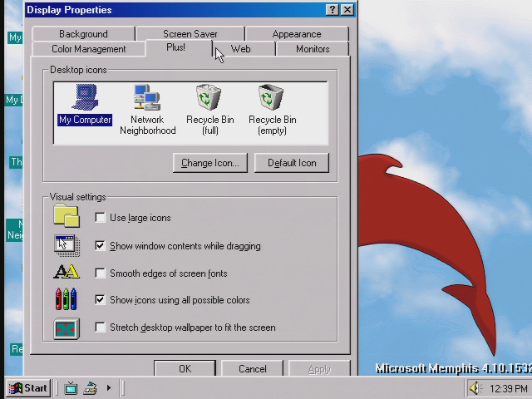Switch to the Appearance tab
532x399 pixels.
click(x=297, y=34)
